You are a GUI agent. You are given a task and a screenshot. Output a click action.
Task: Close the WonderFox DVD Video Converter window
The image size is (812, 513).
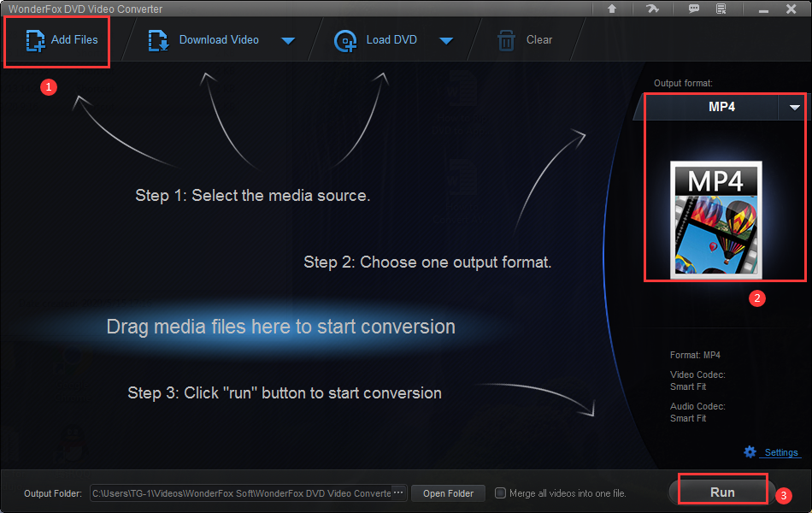[x=791, y=9]
